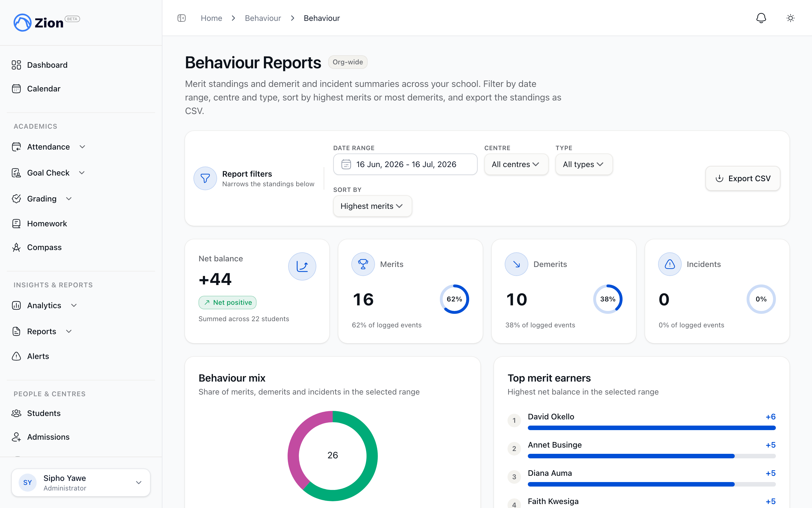Click the date range input field
This screenshot has width=812, height=508.
click(x=405, y=164)
